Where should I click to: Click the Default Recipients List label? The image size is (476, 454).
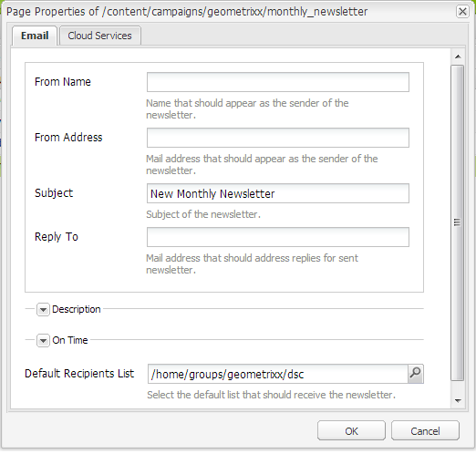[79, 374]
